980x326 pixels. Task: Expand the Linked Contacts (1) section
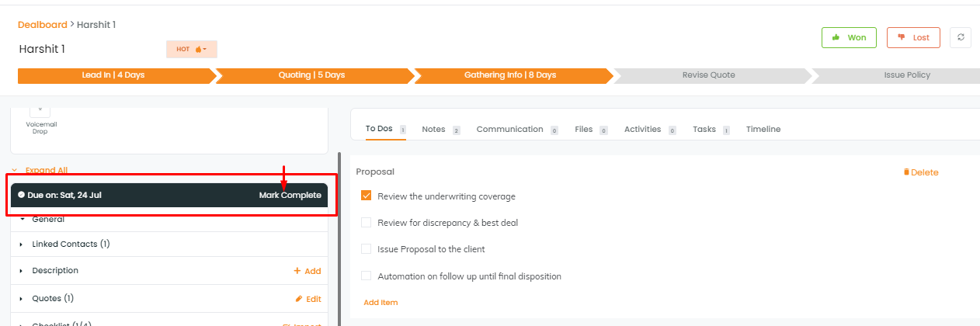[168, 244]
